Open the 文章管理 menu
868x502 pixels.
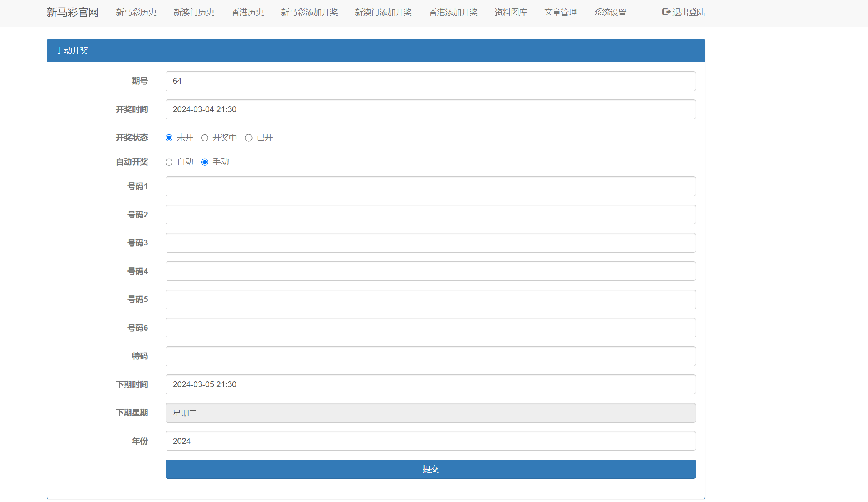pyautogui.click(x=560, y=12)
